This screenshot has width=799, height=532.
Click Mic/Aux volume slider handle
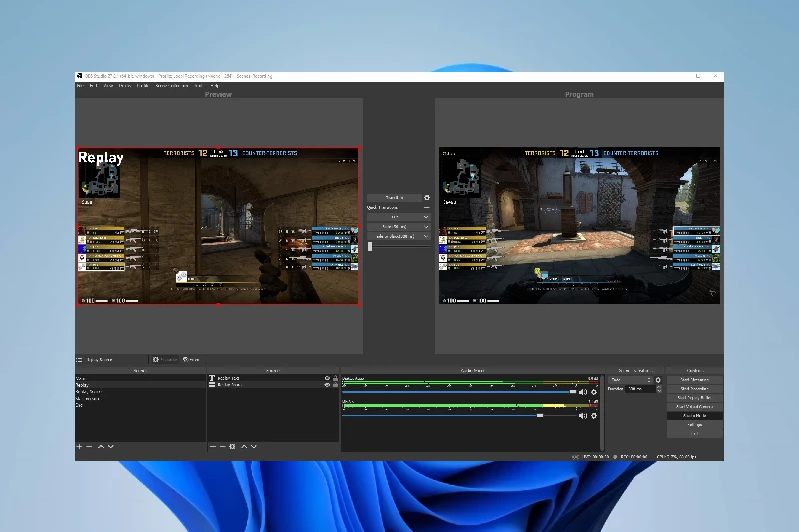[540, 416]
